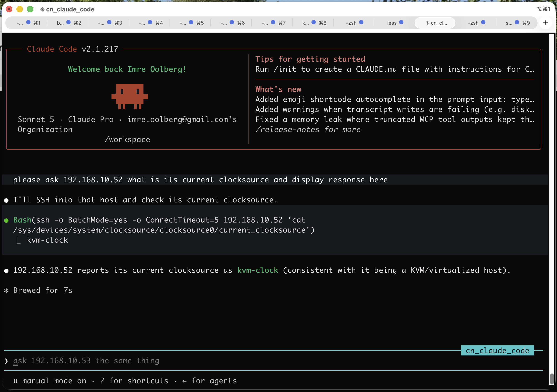This screenshot has width=557, height=392.
Task: Focus the prompt input showing 'ask 192.168.10.53 the same thing'
Action: point(274,361)
